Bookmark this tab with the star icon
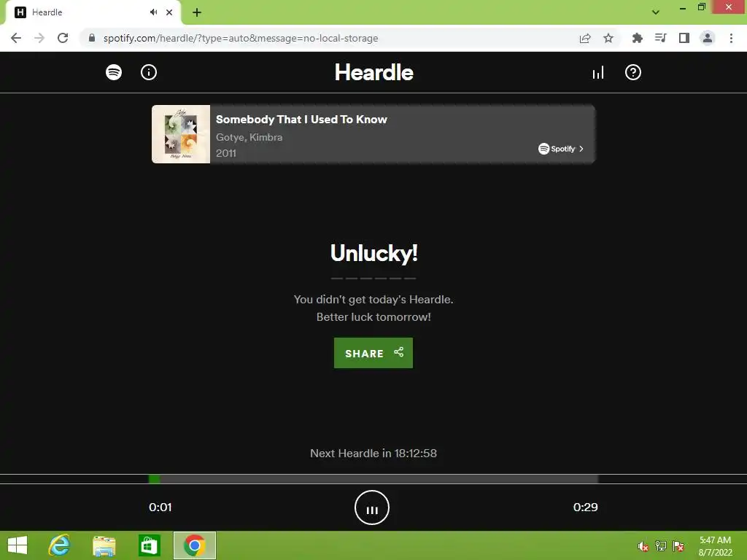 click(608, 38)
